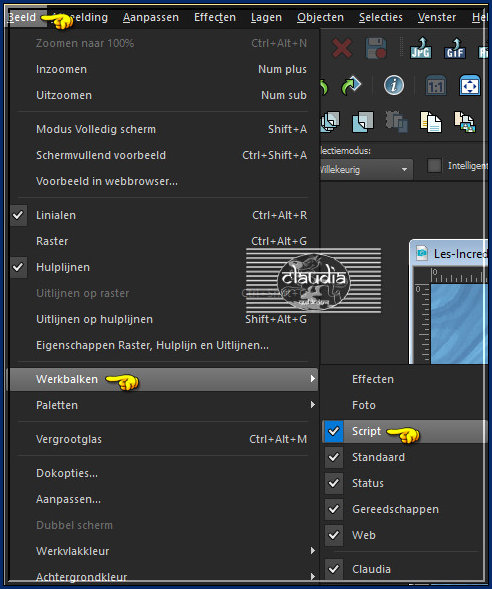Select Voorbeeld in webbrowser...
Image resolution: width=492 pixels, height=589 pixels.
[x=164, y=181]
